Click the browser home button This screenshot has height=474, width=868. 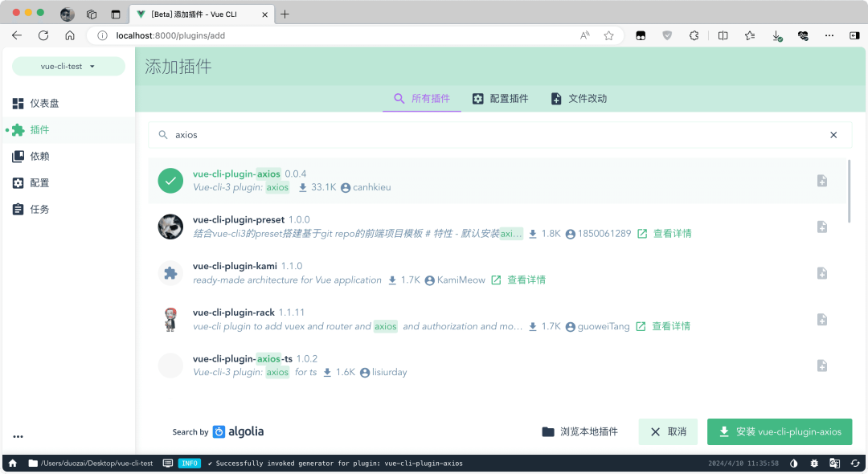pos(70,35)
